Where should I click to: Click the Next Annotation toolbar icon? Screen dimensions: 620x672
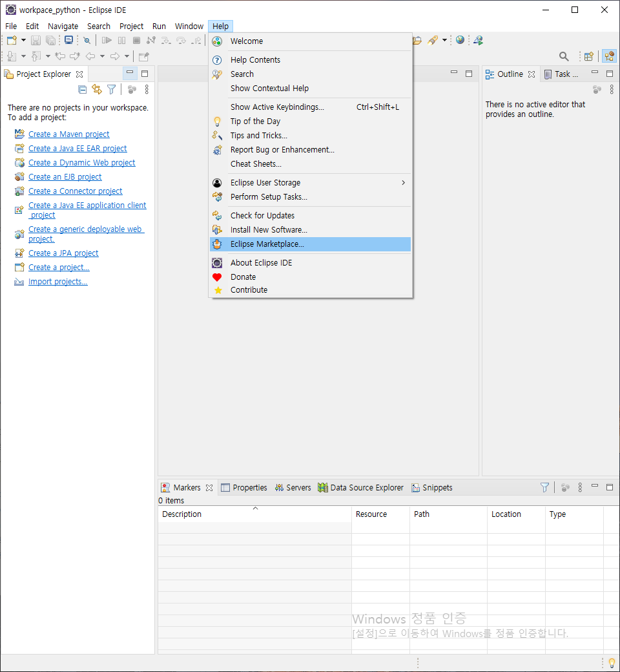click(12, 56)
